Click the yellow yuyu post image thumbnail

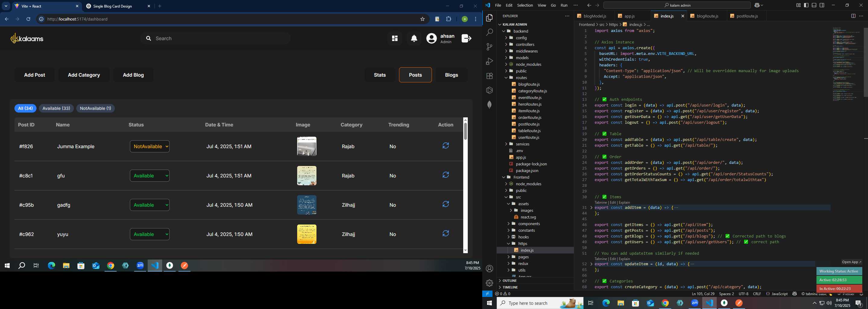pos(307,234)
